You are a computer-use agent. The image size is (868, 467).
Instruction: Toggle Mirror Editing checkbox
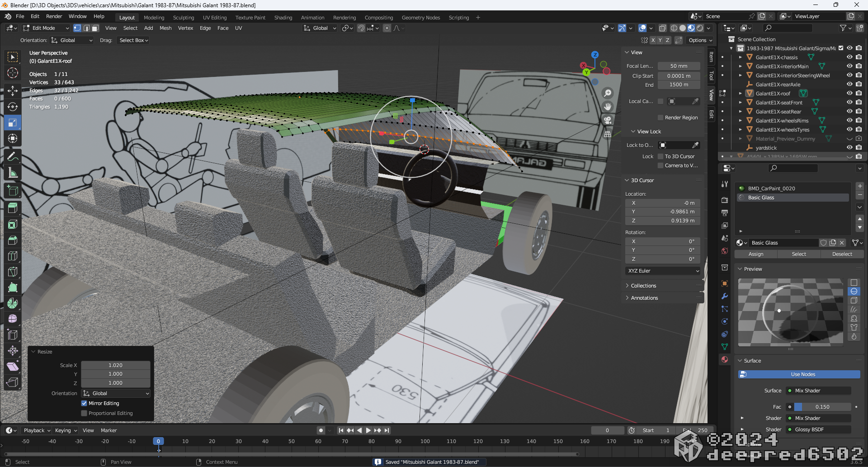(x=84, y=403)
